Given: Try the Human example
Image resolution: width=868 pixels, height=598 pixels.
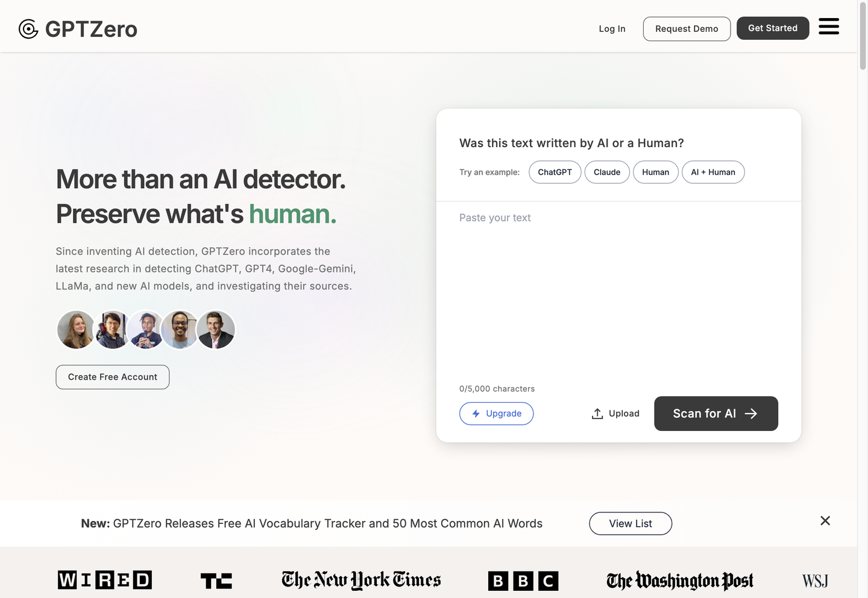Looking at the screenshot, I should click(x=655, y=172).
